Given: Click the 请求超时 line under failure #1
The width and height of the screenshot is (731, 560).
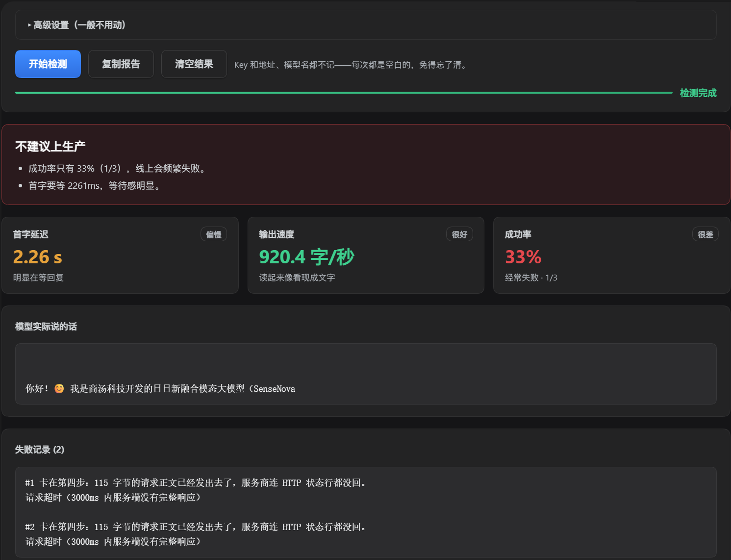Looking at the screenshot, I should [113, 498].
